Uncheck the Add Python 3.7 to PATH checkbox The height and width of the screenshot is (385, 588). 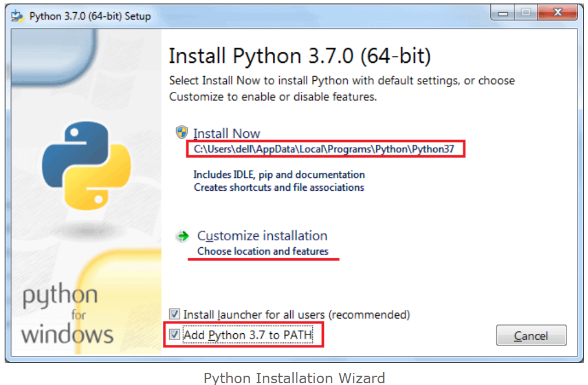point(174,334)
